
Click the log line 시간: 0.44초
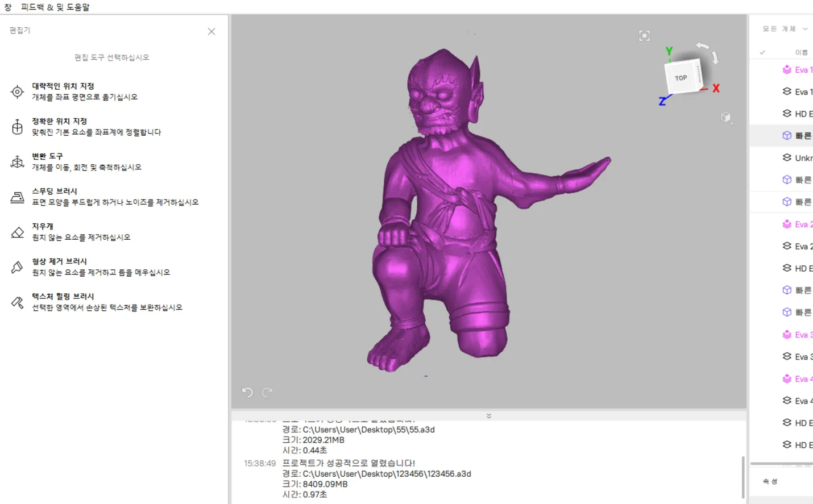pos(305,451)
